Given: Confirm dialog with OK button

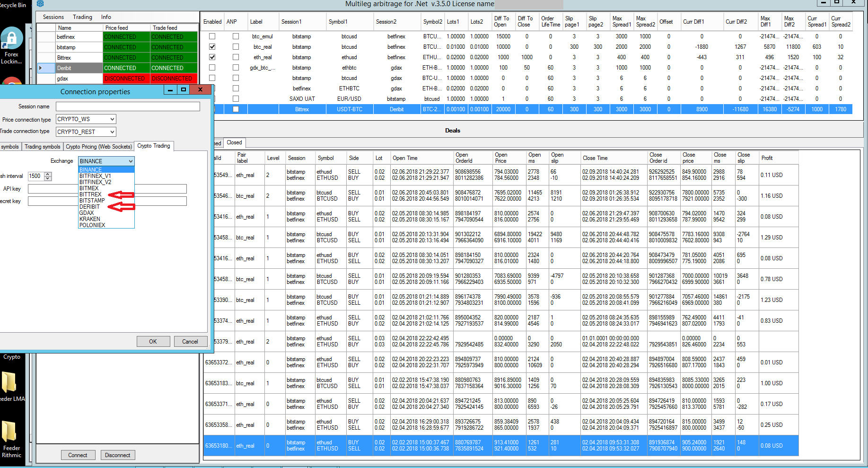Looking at the screenshot, I should [x=153, y=342].
